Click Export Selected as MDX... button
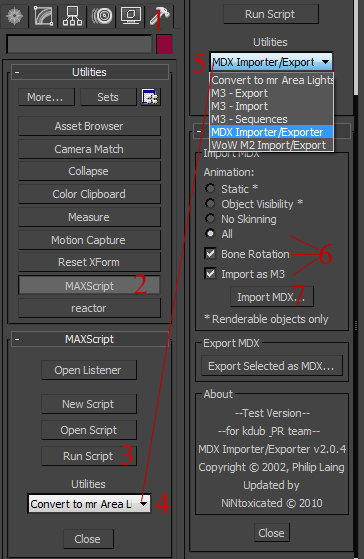The image size is (364, 559). [x=272, y=366]
